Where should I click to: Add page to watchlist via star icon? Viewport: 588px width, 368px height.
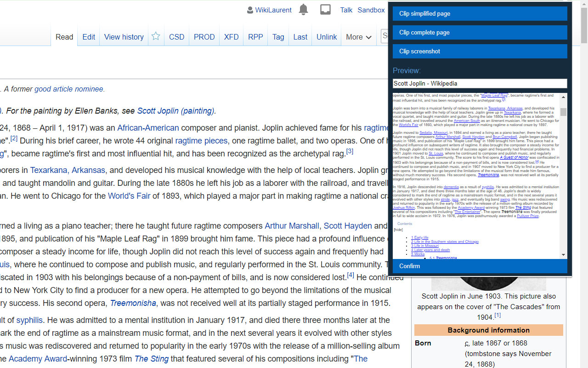click(x=156, y=36)
